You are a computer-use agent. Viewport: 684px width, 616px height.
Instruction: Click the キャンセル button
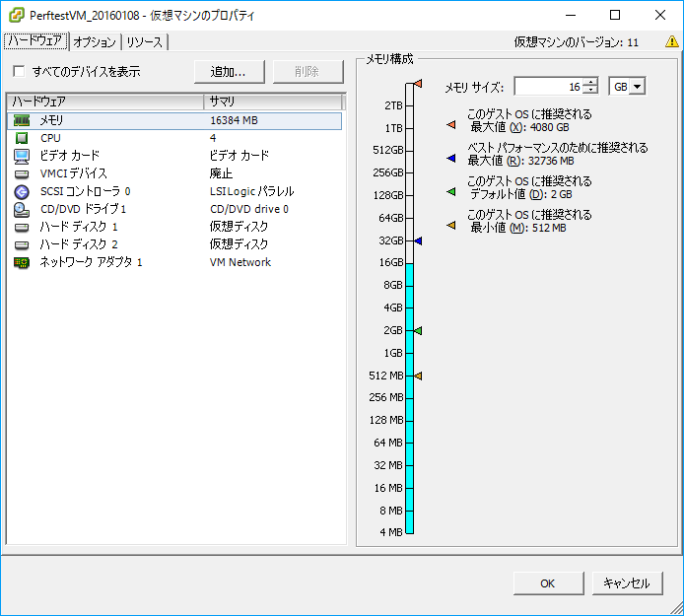coord(627,583)
